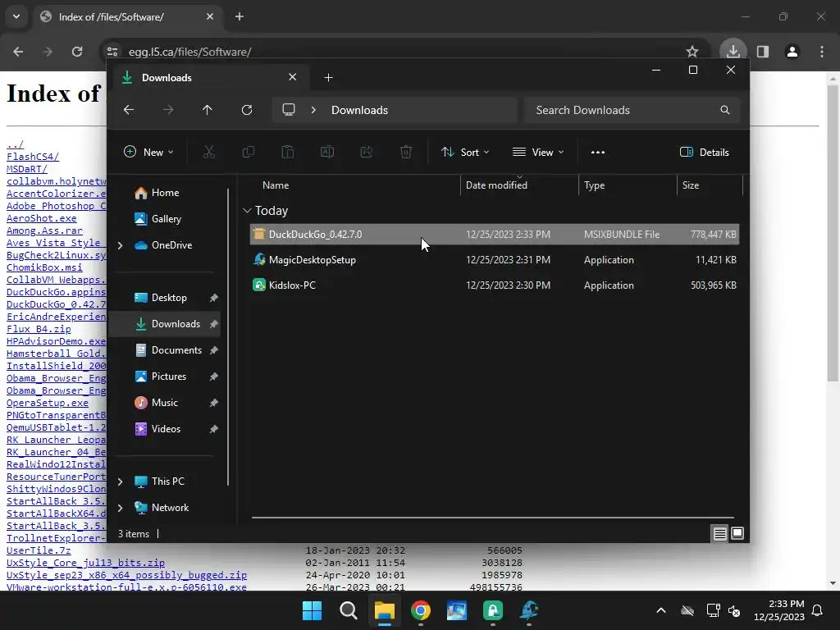
Task: Bookmark this page with the Chrome star icon
Action: [x=692, y=52]
